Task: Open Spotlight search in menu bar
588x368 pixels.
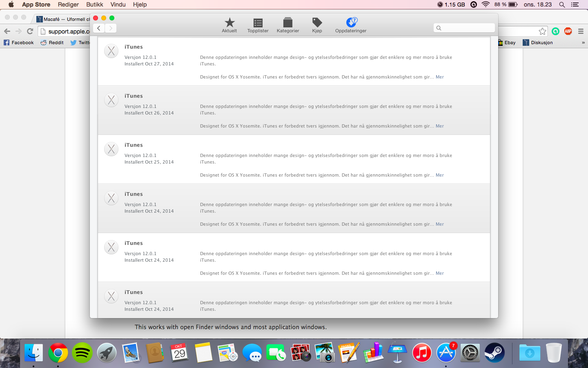Action: point(562,4)
